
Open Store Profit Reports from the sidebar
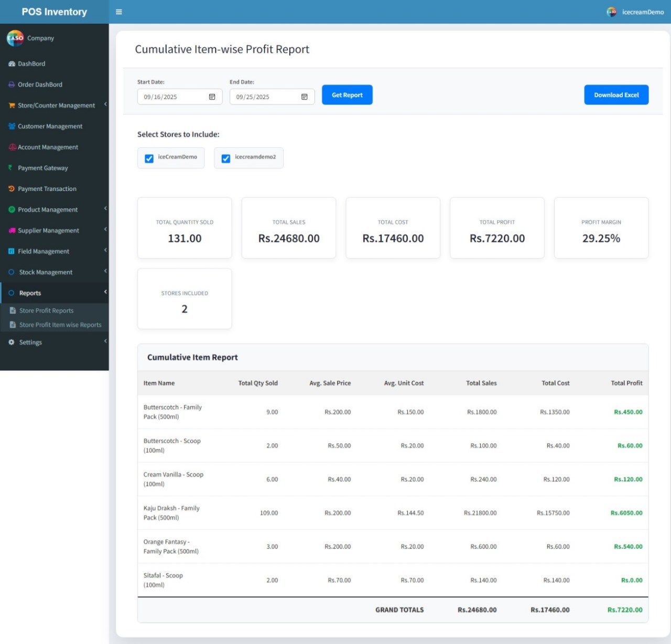click(47, 310)
